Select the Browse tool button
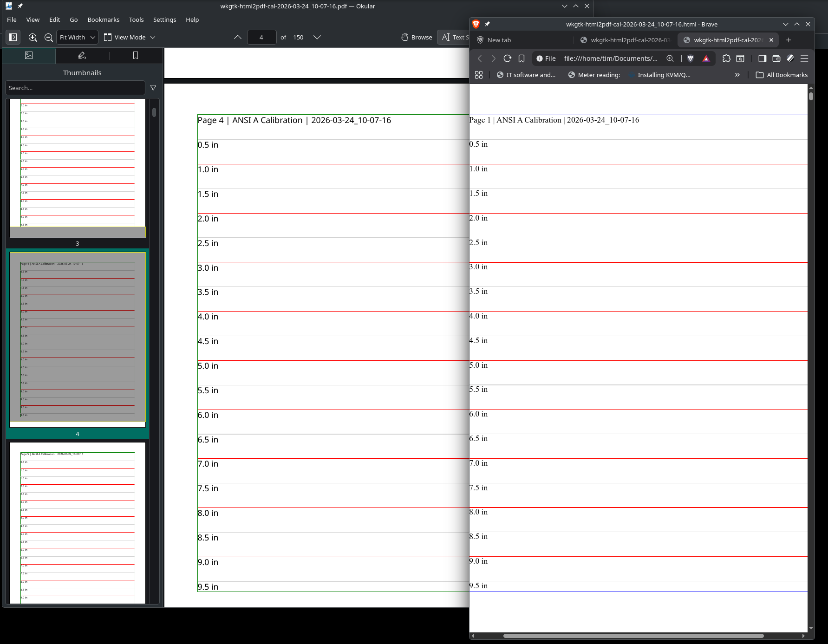 [417, 37]
